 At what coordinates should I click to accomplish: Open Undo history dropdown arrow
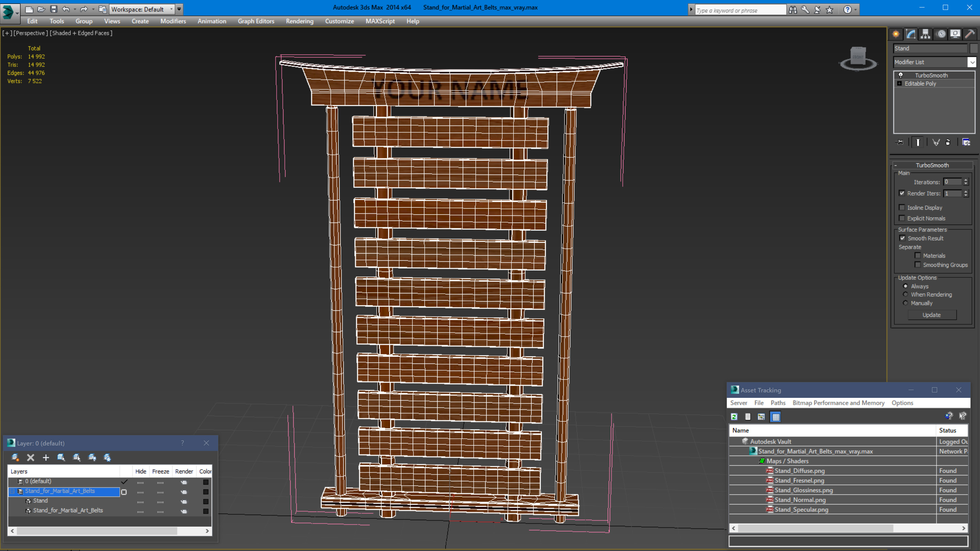(75, 9)
